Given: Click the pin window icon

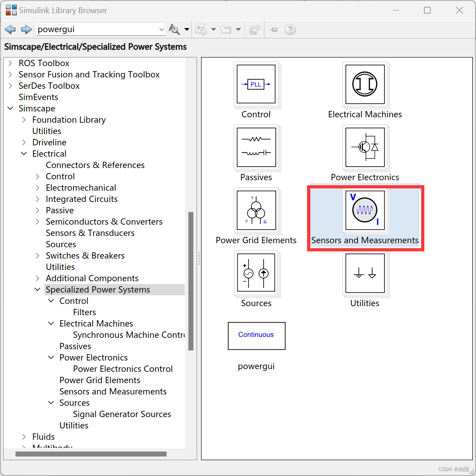Looking at the screenshot, I should click(274, 29).
